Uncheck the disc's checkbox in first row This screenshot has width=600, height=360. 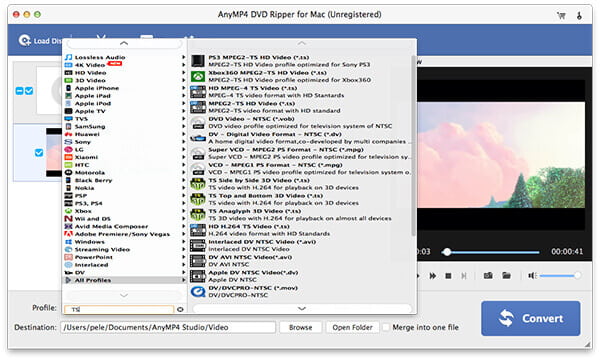tap(29, 91)
